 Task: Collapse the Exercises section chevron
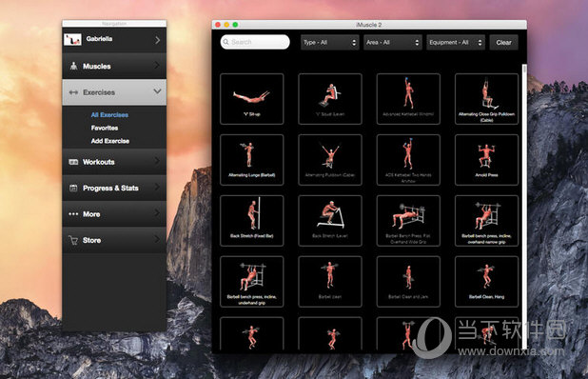pyautogui.click(x=158, y=91)
